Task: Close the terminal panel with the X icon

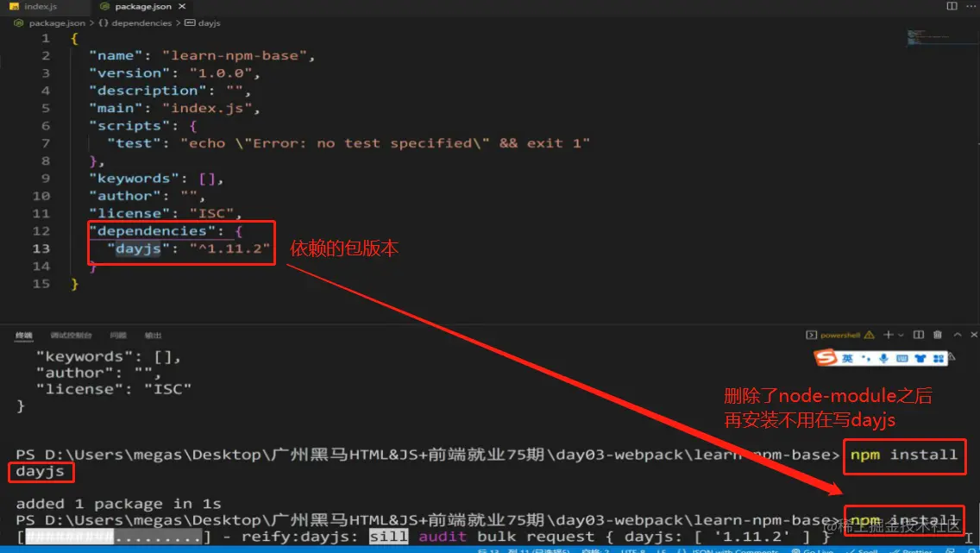Action: (974, 335)
